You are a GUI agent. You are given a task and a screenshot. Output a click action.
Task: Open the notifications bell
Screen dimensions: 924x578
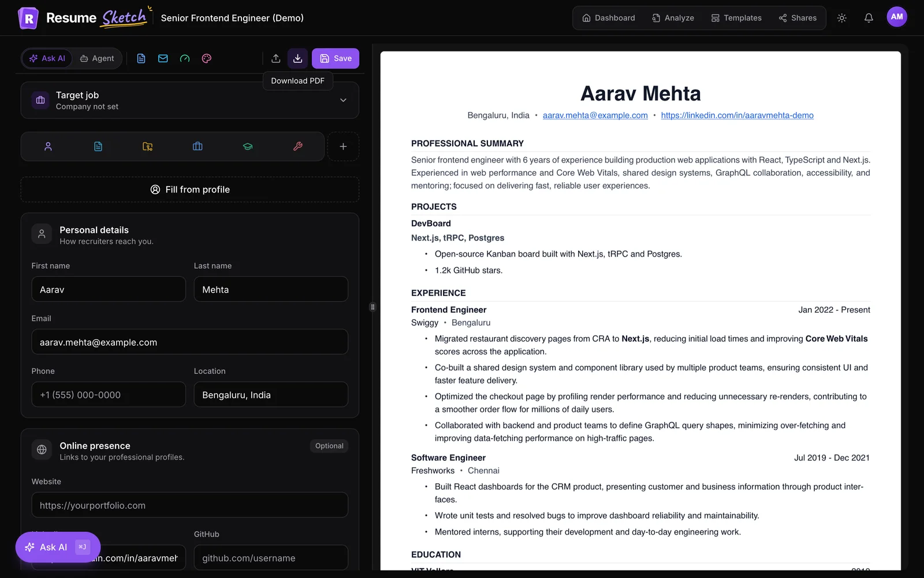click(869, 18)
